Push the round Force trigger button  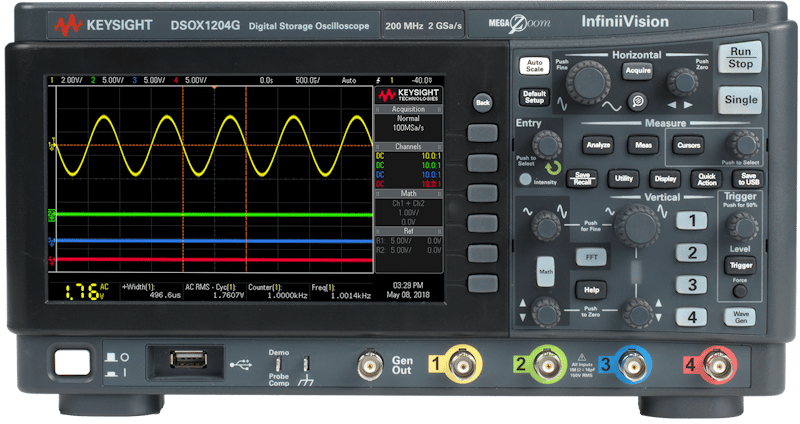(x=740, y=291)
